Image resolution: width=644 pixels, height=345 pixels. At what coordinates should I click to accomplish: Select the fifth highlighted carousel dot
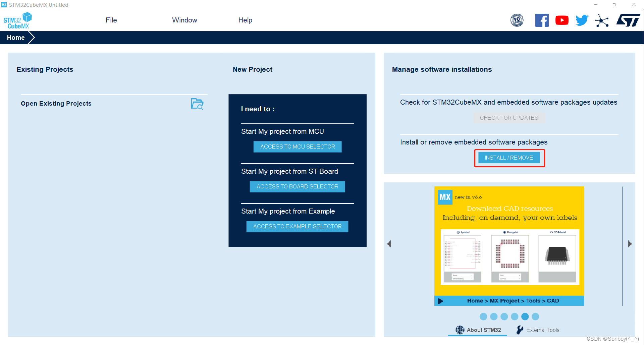click(x=525, y=317)
